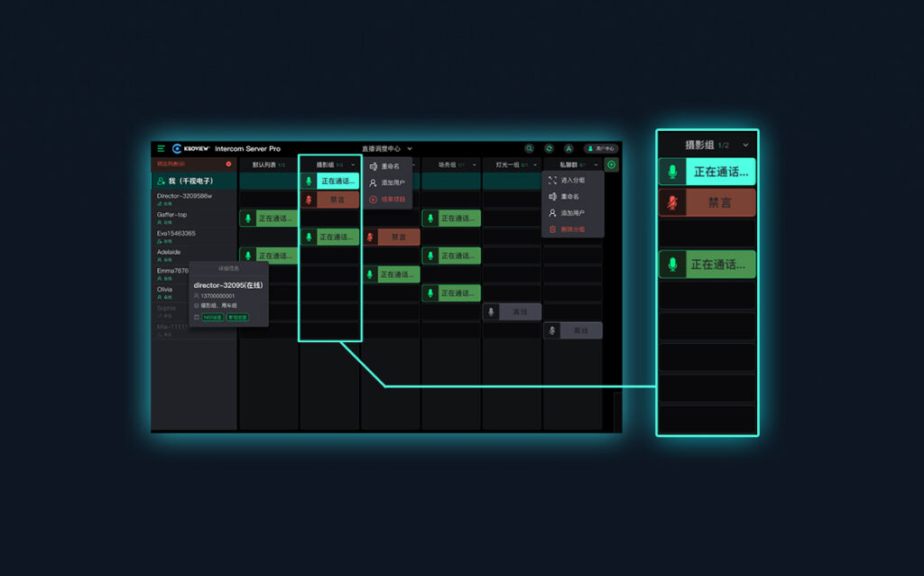The width and height of the screenshot is (924, 576).
Task: Open the 场务组 column dropdown arrow
Action: 474,165
